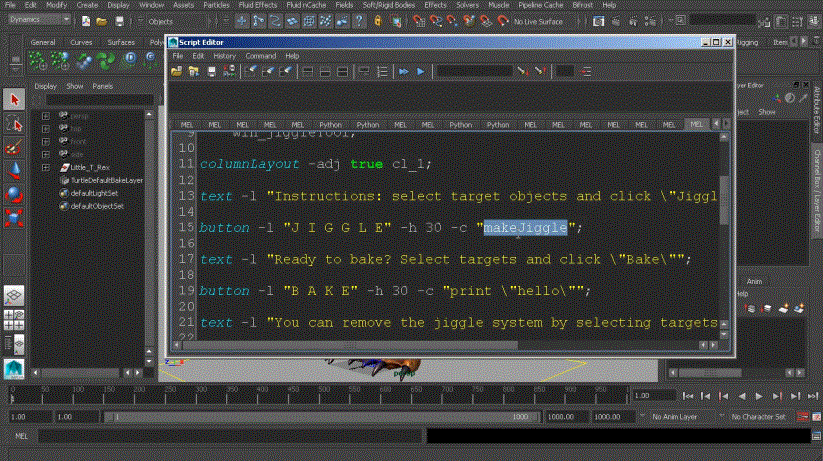Image resolution: width=823 pixels, height=461 pixels.
Task: Click Search Down icon in Script Editor
Action: [x=522, y=71]
